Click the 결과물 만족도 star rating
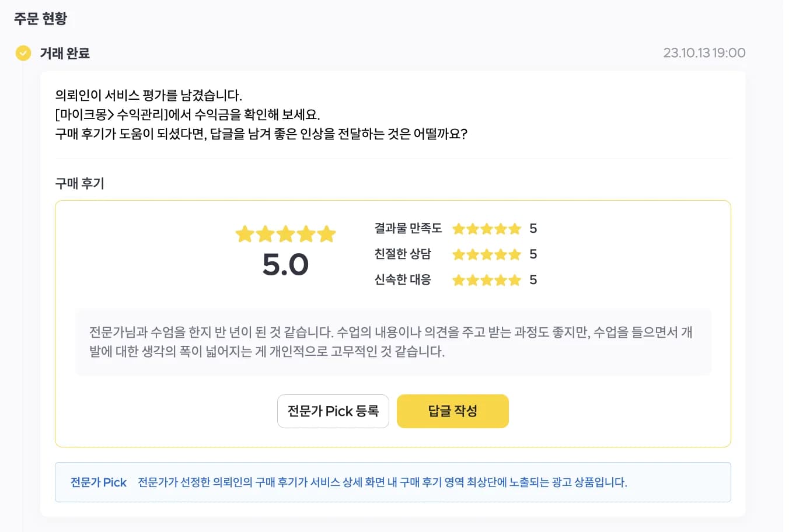This screenshot has height=532, width=789. pos(487,229)
